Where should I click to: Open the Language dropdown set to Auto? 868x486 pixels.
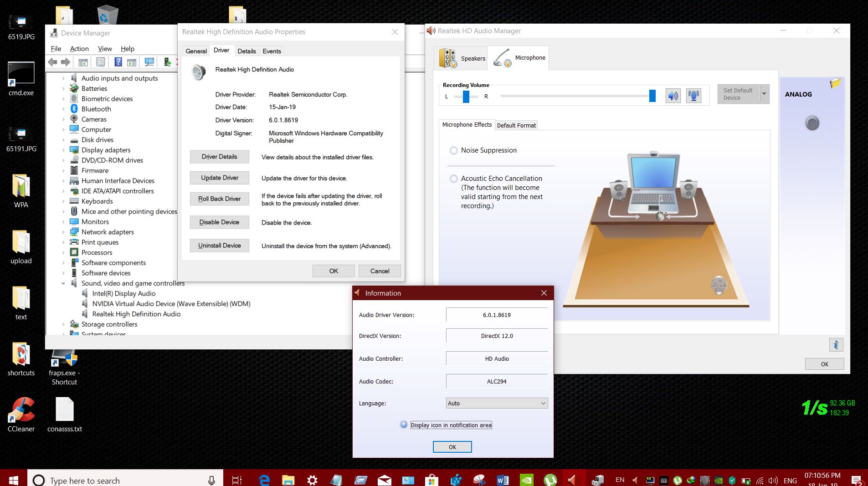coord(497,403)
